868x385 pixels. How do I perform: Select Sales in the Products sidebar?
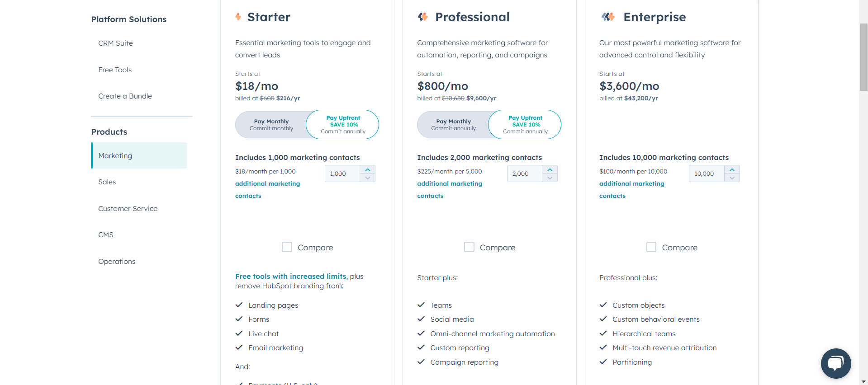coord(107,182)
